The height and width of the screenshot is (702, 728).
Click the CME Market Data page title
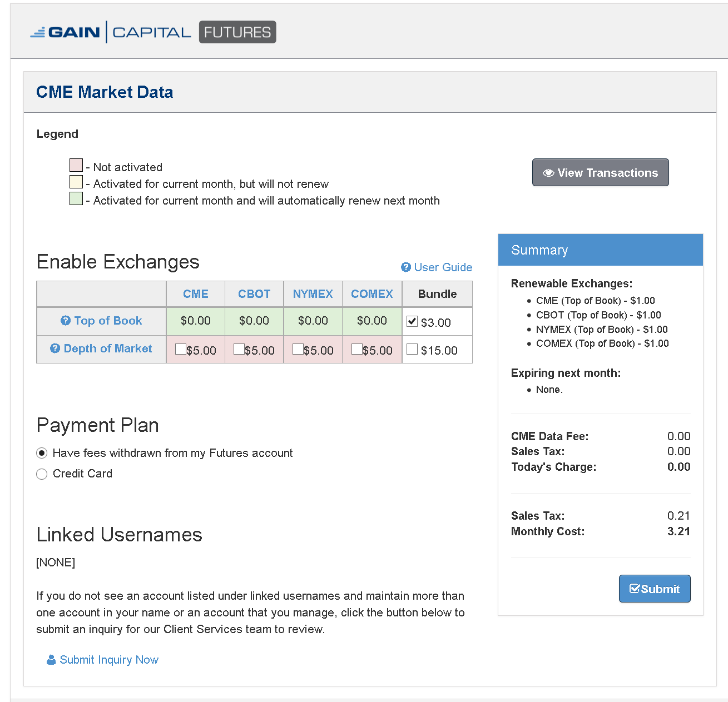pos(105,92)
